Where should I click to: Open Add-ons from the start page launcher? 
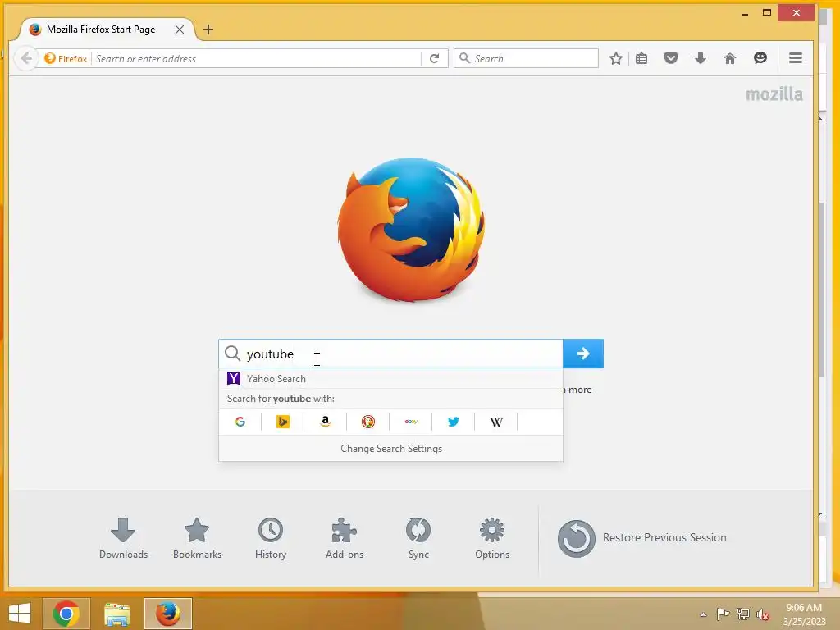coord(345,538)
